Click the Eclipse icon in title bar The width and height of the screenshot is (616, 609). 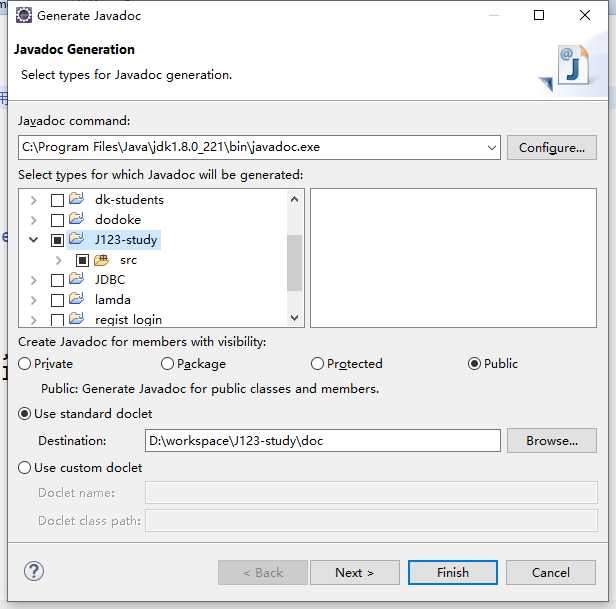(x=24, y=15)
